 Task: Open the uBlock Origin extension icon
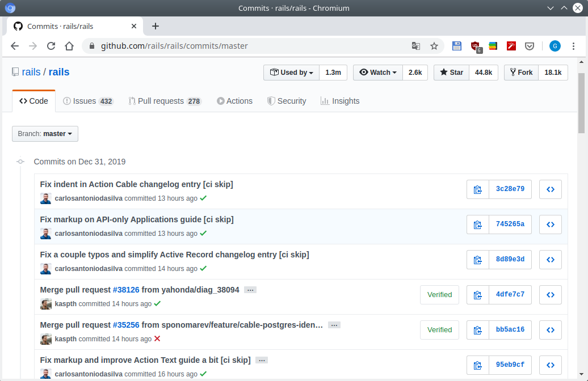[476, 46]
